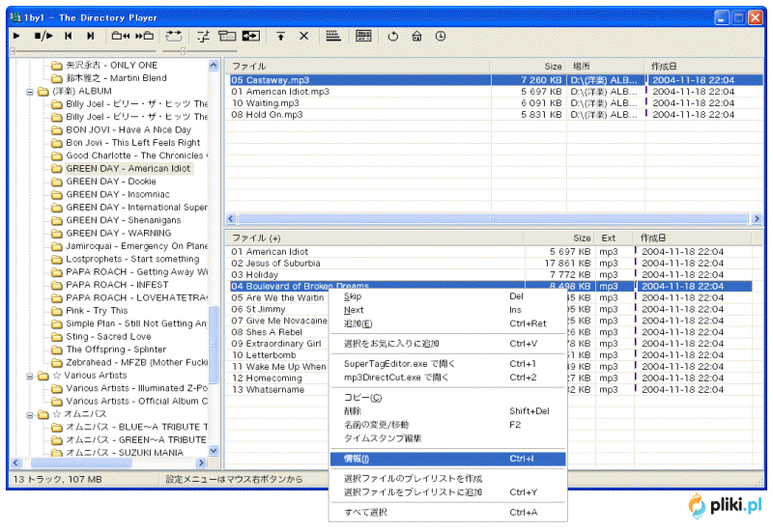The height and width of the screenshot is (532, 773).
Task: Click folder tree scrollbar up arrow
Action: pos(214,65)
